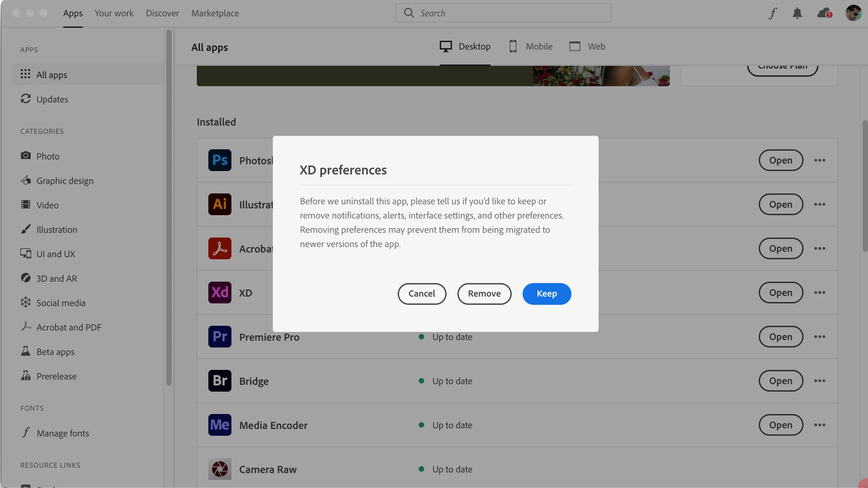Open notifications bell icon
This screenshot has width=868, height=488.
click(x=797, y=13)
